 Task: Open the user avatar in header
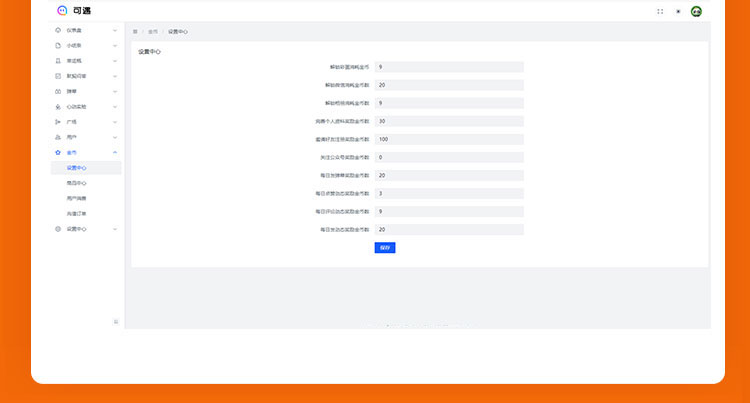696,11
